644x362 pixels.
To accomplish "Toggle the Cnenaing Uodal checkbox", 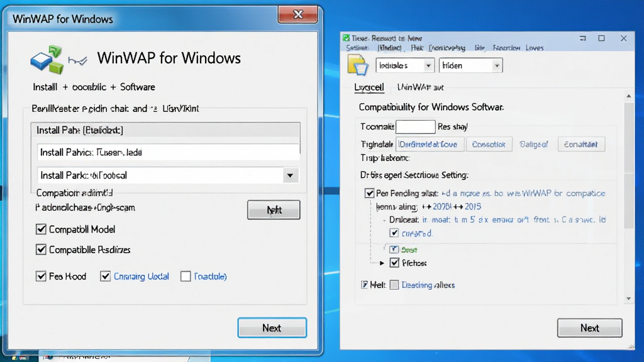I will pyautogui.click(x=105, y=277).
